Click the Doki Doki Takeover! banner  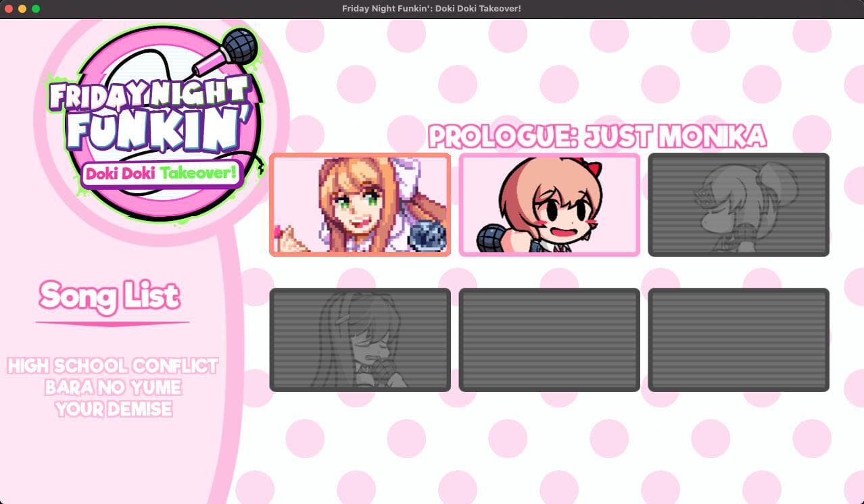[161, 174]
